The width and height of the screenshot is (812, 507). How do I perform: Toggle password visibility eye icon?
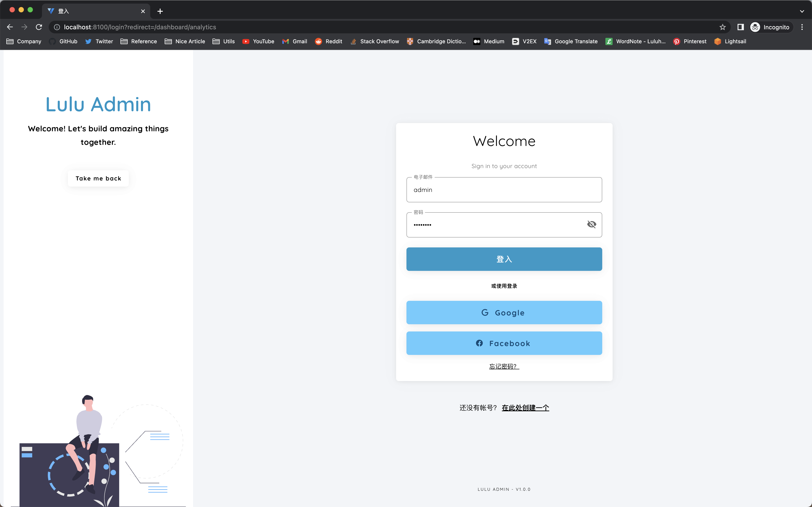click(591, 224)
